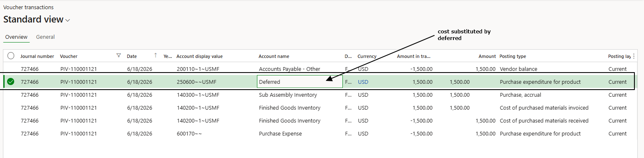644x158 pixels.
Task: Sort by Journal number column header
Action: (x=37, y=56)
